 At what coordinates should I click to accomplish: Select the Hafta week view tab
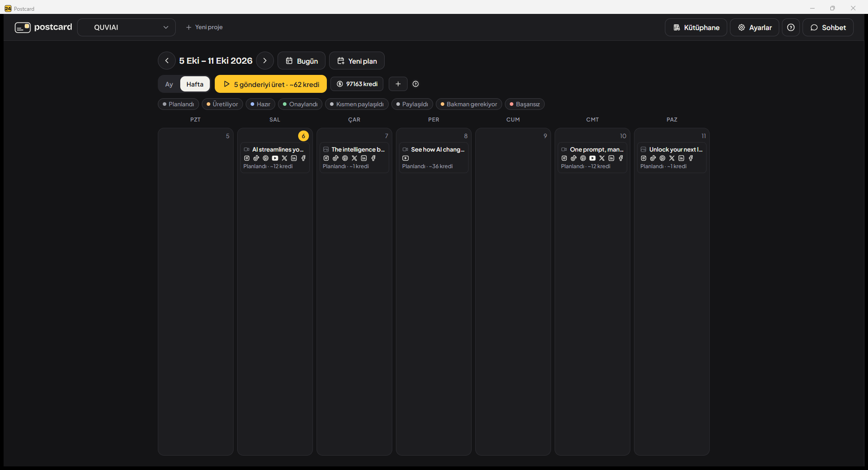tap(195, 84)
